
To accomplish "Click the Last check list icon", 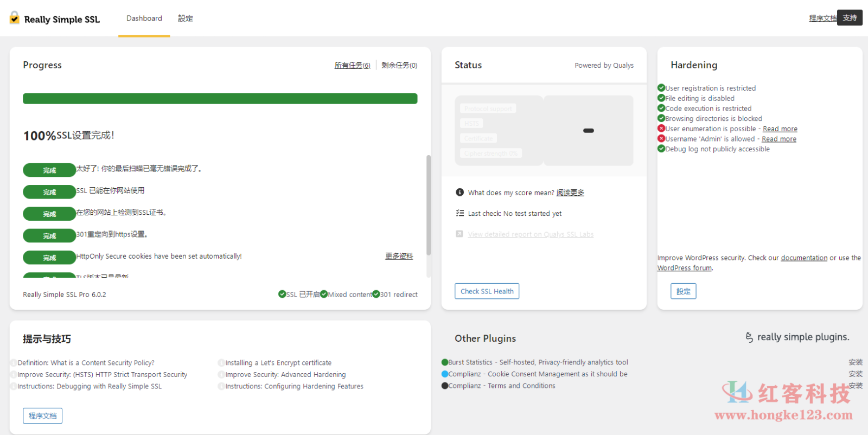I will pyautogui.click(x=460, y=213).
